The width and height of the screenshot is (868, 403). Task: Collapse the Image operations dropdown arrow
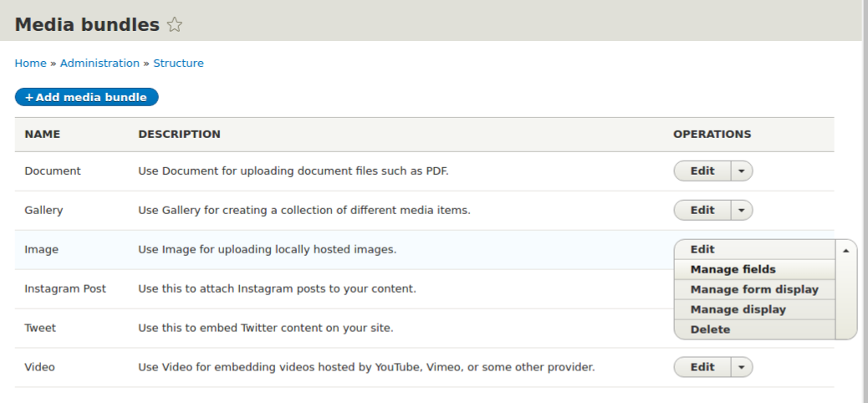click(x=845, y=250)
